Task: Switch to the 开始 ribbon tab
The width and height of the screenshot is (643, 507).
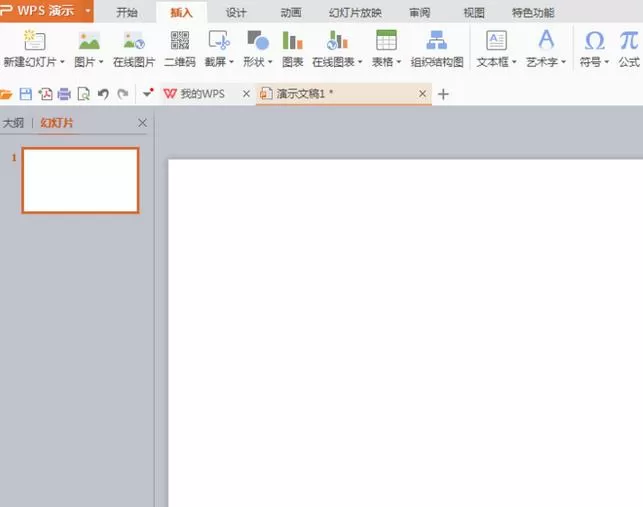Action: click(126, 12)
